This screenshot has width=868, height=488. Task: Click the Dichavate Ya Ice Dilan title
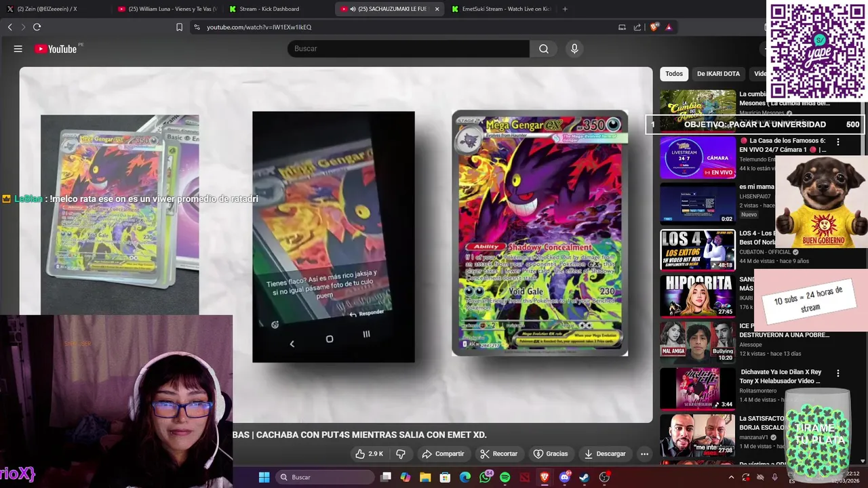tap(781, 376)
